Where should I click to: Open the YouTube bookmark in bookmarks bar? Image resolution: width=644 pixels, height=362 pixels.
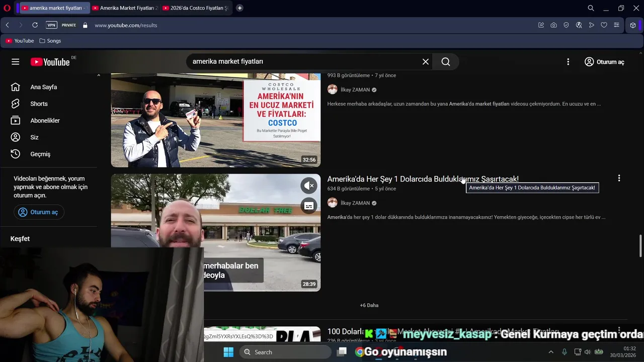[x=20, y=41]
